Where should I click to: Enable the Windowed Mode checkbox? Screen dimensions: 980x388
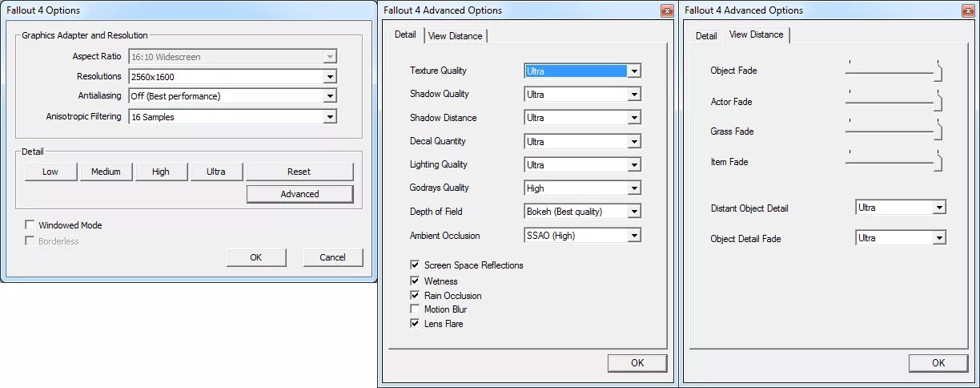(x=30, y=225)
